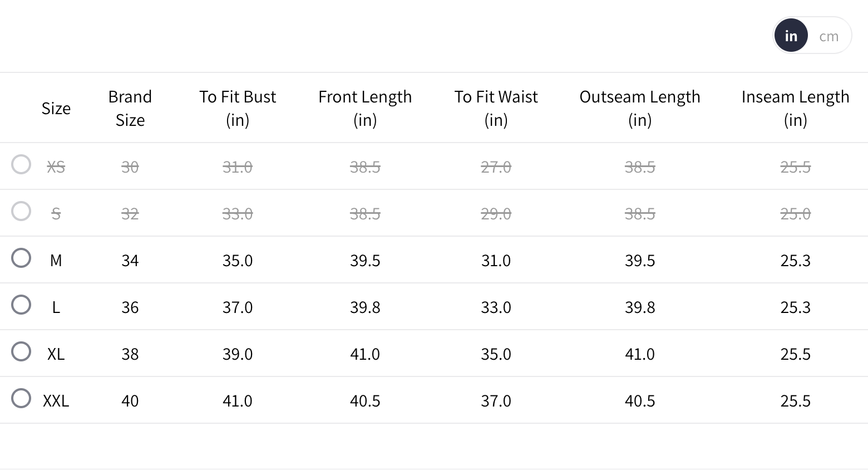Screen dimensions: 868x470
Task: Click the unavailable XS size radio button
Action: 21,165
